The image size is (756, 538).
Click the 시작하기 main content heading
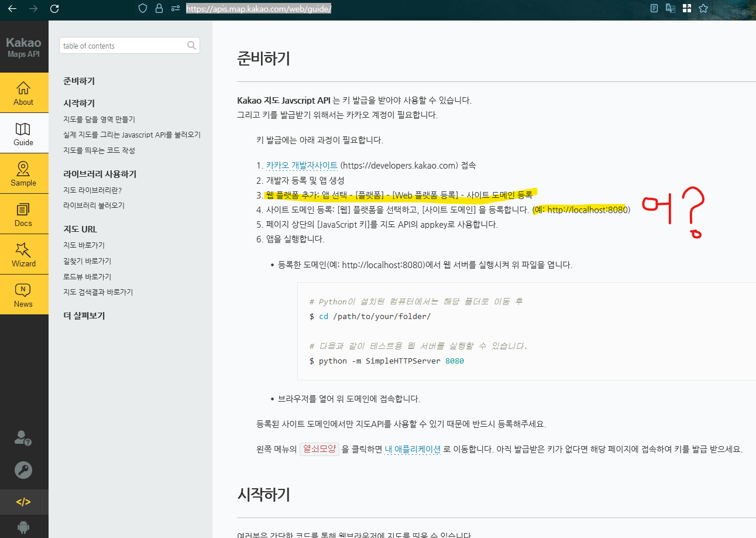(263, 495)
